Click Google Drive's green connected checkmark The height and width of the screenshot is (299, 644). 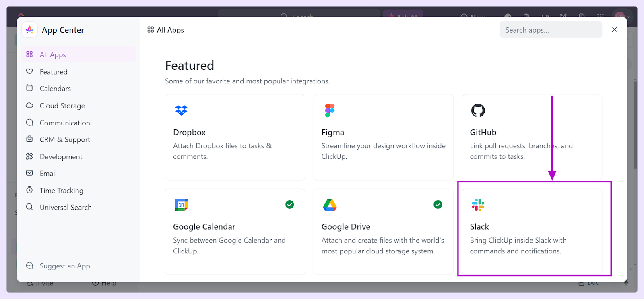(x=438, y=204)
